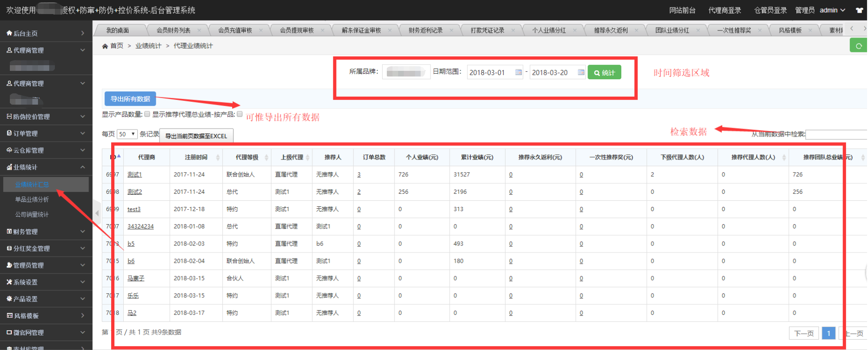Image resolution: width=868 pixels, height=350 pixels.
Task: Switch to 风格模板 tab
Action: (x=790, y=30)
